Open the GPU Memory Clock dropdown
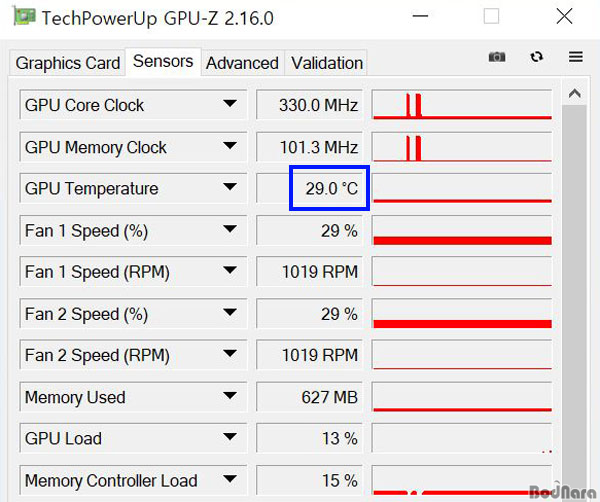600x502 pixels. 231,146
